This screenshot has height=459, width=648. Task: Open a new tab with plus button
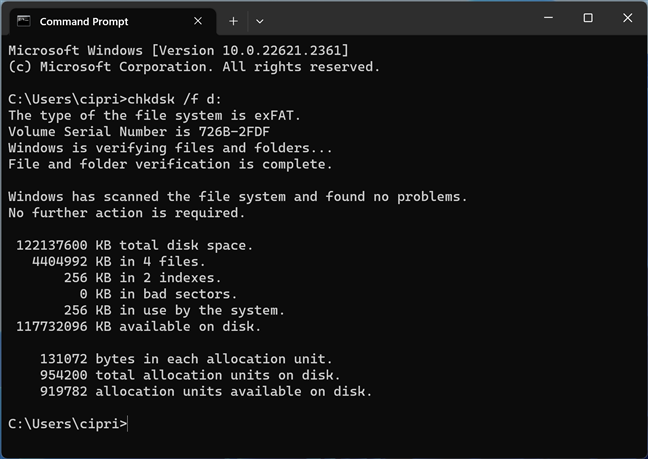(233, 20)
